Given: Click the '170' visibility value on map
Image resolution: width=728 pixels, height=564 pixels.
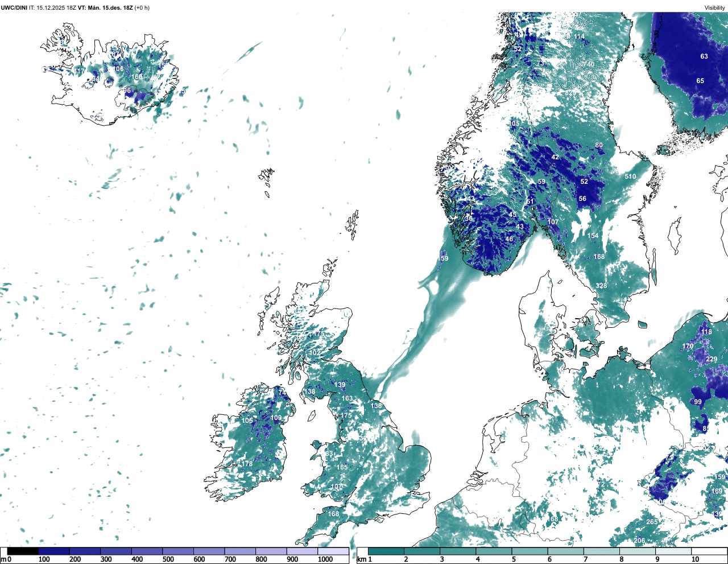Looking at the screenshot, I should point(688,346).
